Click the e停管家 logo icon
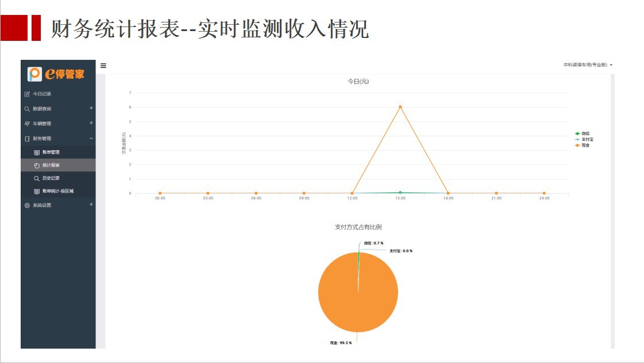 (x=35, y=74)
